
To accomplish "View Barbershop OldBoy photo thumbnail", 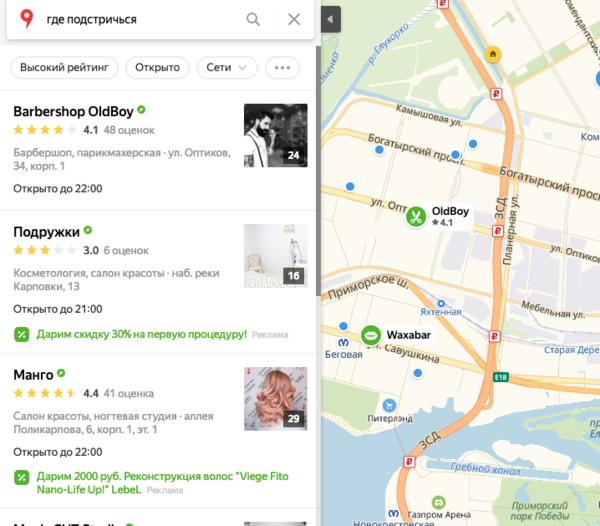I will 276,135.
